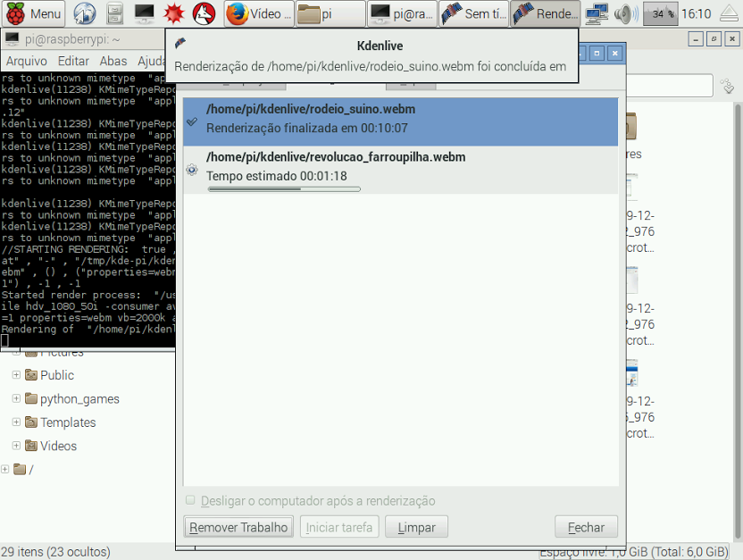Click the eject icon in panel
743x560 pixels.
coord(730,13)
